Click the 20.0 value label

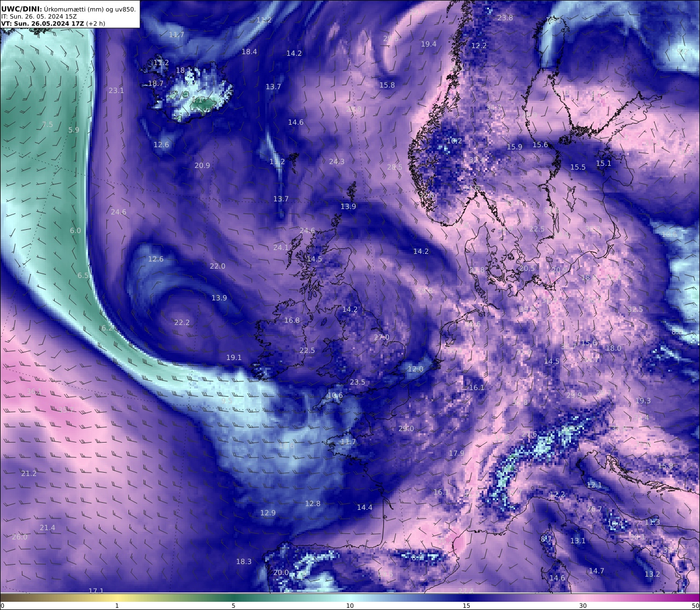click(x=281, y=573)
